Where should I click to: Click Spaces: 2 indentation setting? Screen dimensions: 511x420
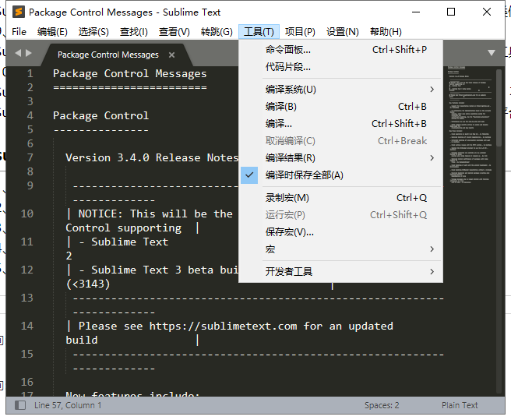(382, 405)
